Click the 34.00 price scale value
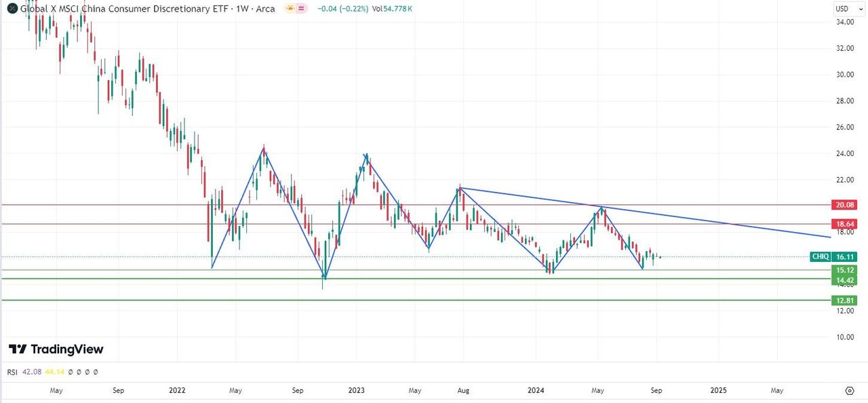868x403 pixels. tap(844, 22)
